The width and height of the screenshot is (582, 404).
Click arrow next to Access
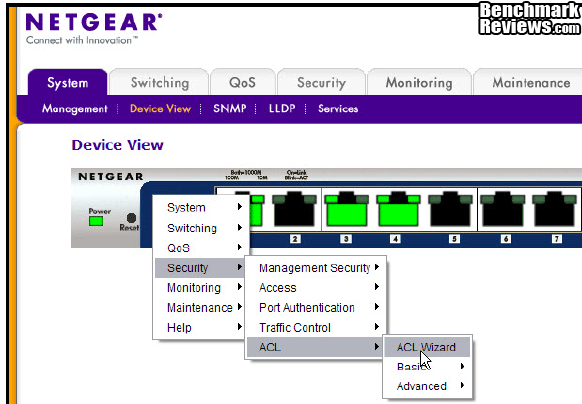coord(377,286)
